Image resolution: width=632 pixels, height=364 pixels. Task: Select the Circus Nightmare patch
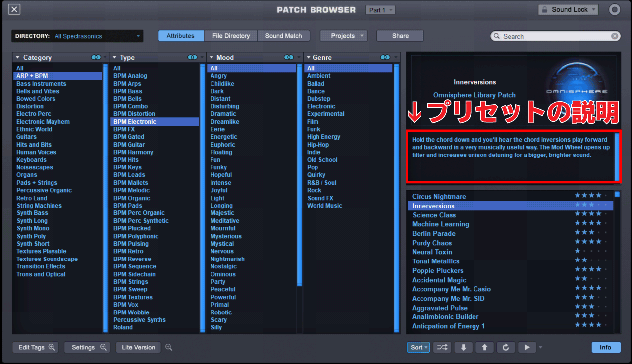pos(439,196)
